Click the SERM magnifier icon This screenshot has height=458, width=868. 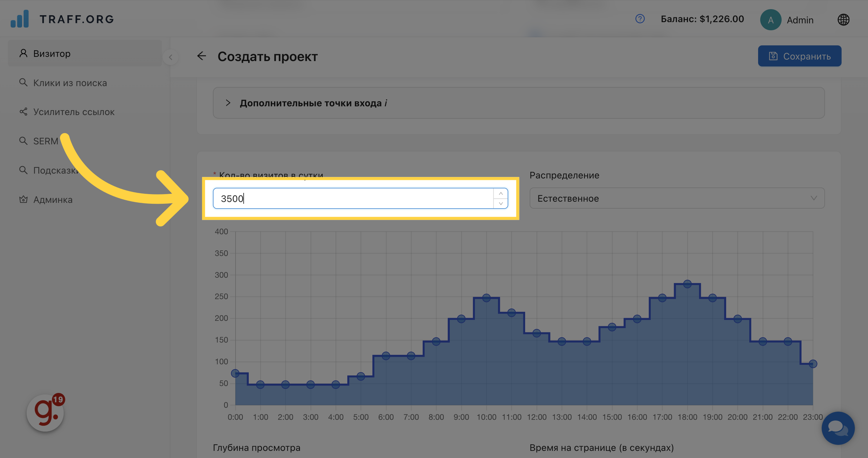point(23,141)
